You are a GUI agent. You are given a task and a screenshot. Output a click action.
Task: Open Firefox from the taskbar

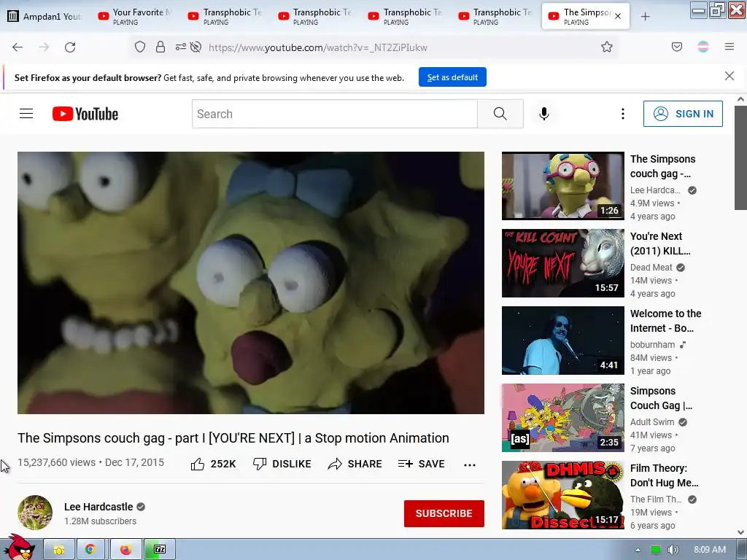[125, 550]
